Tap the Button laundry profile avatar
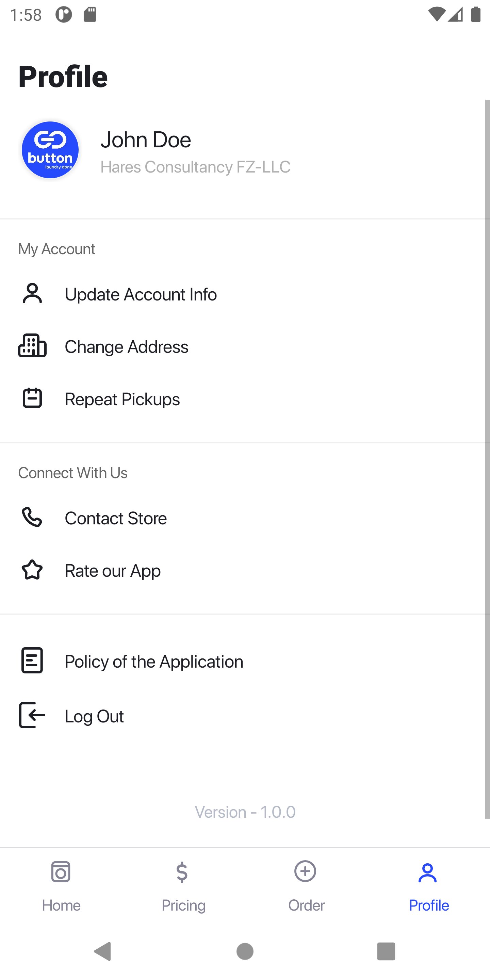This screenshot has height=980, width=490. (50, 150)
